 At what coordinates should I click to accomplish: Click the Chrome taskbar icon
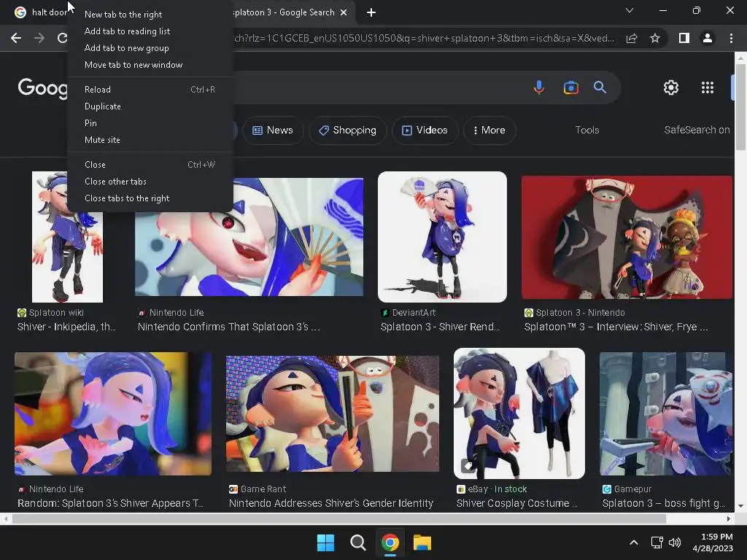point(390,542)
